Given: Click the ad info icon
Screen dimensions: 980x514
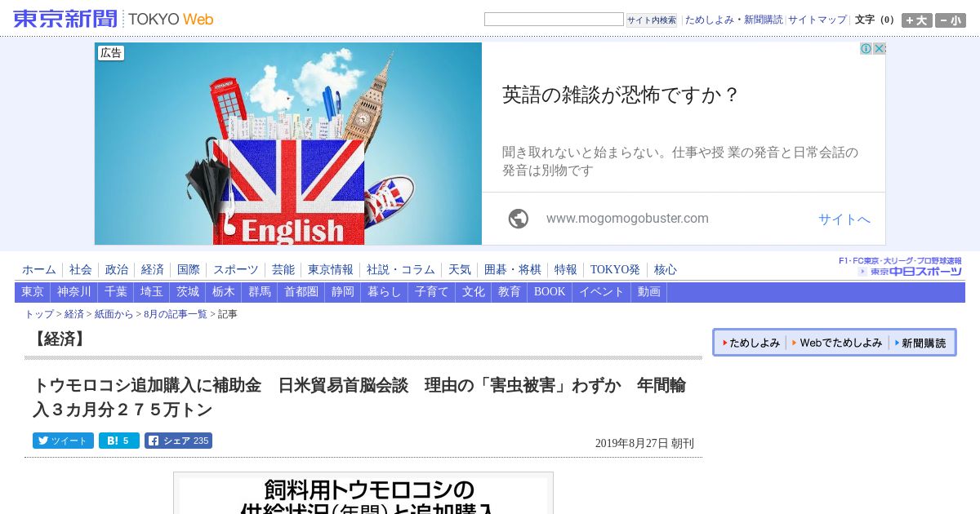Looking at the screenshot, I should (x=866, y=49).
